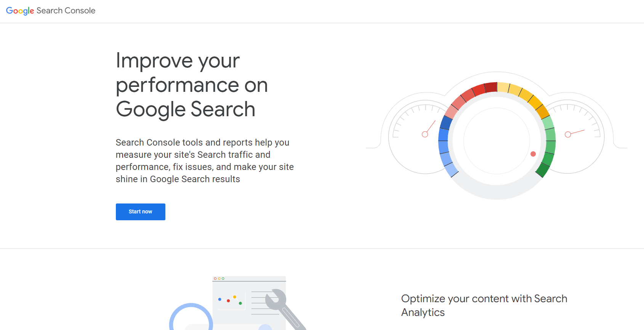Select the pink dot inside the main gauge
This screenshot has width=644, height=330.
tap(533, 154)
